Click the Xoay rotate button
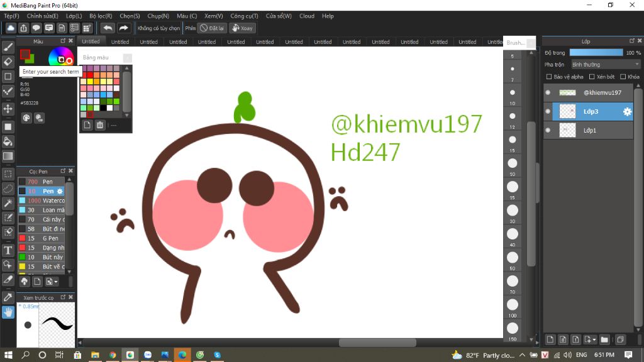Image resolution: width=644 pixels, height=362 pixels. pyautogui.click(x=242, y=28)
